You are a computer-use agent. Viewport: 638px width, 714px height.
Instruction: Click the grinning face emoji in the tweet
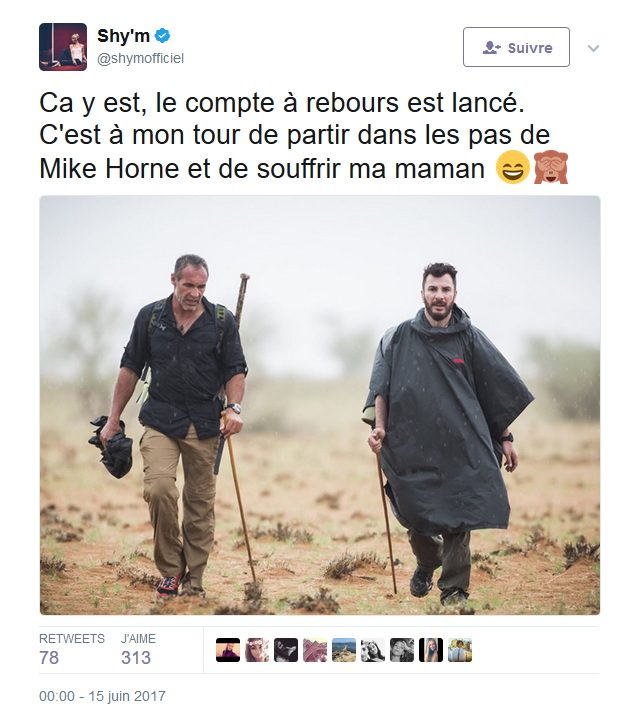pyautogui.click(x=513, y=167)
